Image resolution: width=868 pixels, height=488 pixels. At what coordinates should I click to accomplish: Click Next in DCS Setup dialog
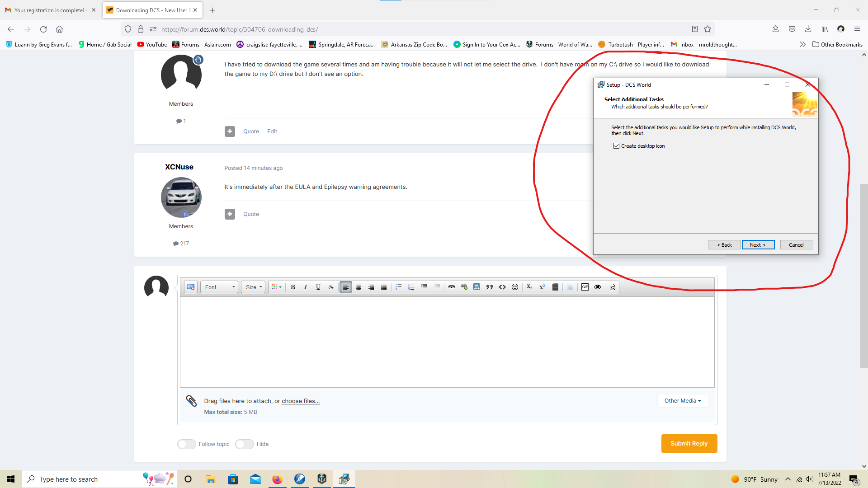point(758,245)
